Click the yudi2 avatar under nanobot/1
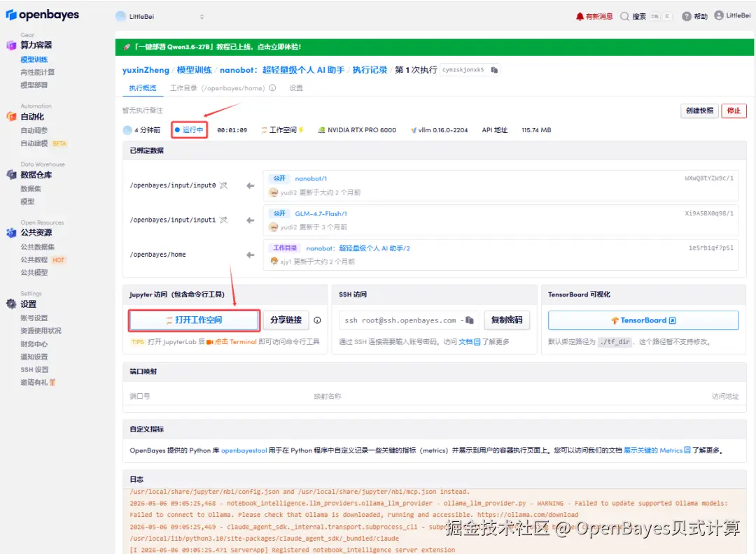This screenshot has height=554, width=756. click(x=274, y=192)
